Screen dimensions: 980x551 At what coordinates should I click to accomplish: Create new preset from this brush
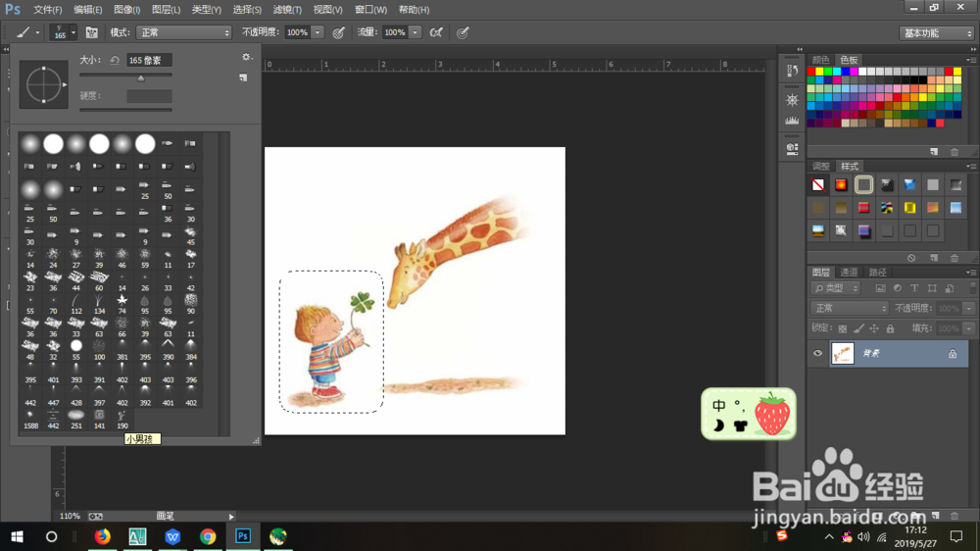click(243, 78)
